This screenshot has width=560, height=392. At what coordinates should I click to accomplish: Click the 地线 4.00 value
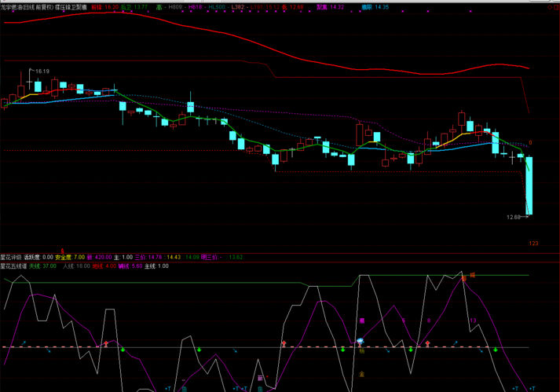pos(104,266)
